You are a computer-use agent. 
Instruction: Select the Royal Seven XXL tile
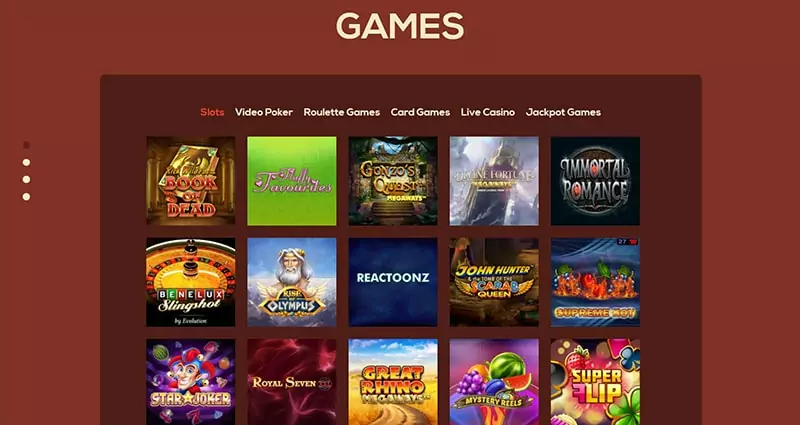292,382
